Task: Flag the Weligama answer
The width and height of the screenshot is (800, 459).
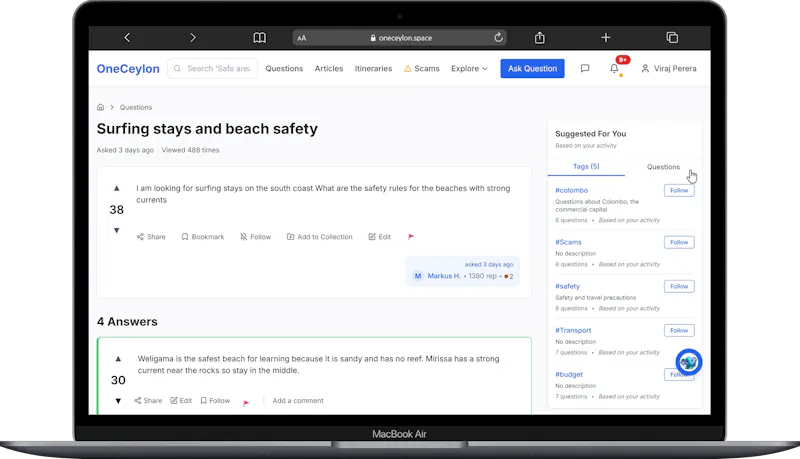Action: [246, 403]
